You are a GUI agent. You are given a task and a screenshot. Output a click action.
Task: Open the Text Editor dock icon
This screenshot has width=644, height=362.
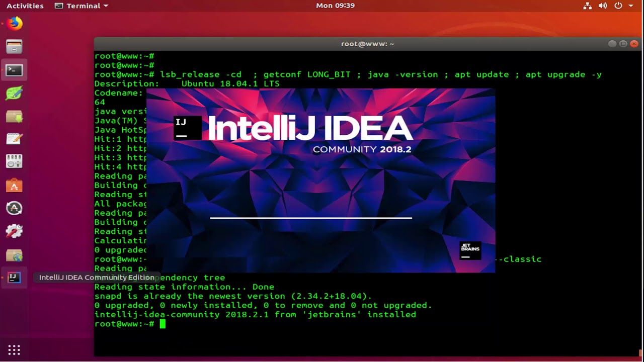pos(14,139)
